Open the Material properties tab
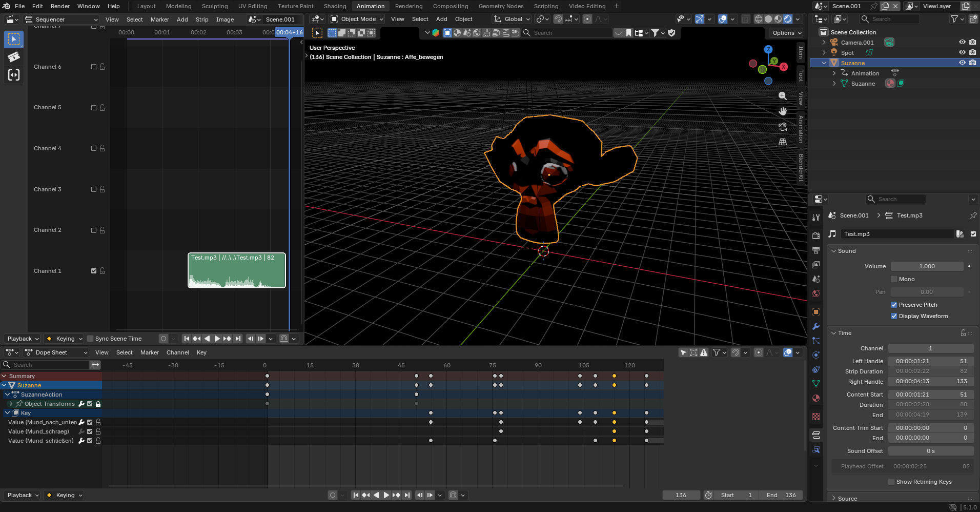The height and width of the screenshot is (512, 980). pyautogui.click(x=816, y=398)
